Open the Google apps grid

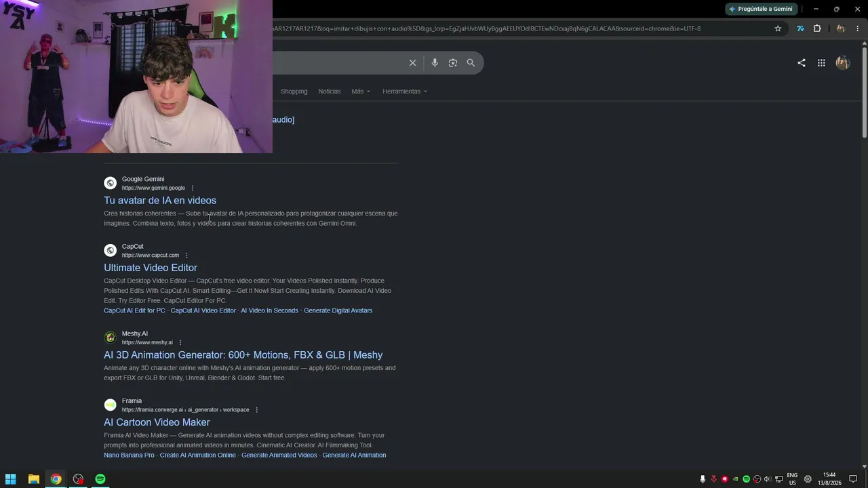click(821, 62)
